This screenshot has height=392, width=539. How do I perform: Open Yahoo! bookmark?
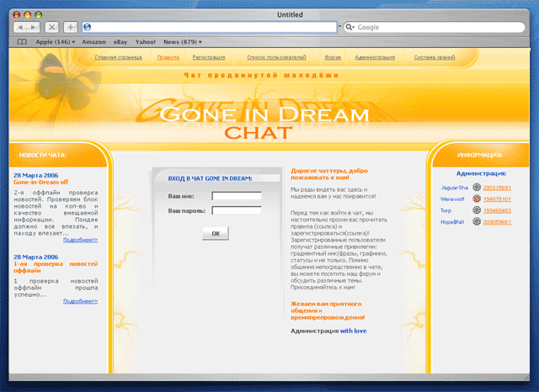146,42
